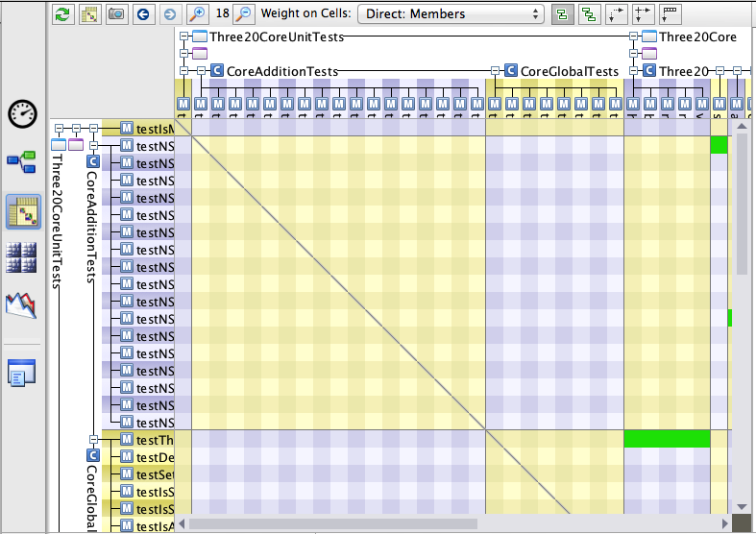Click the horizontal scrollbar right arrow
Image resolution: width=756 pixels, height=534 pixels.
[724, 523]
